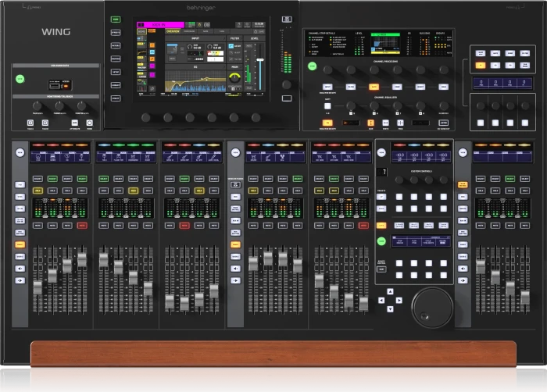The width and height of the screenshot is (547, 392).
Task: Adjust the first channel fader of leftmost fader bank
Action: tap(38, 288)
